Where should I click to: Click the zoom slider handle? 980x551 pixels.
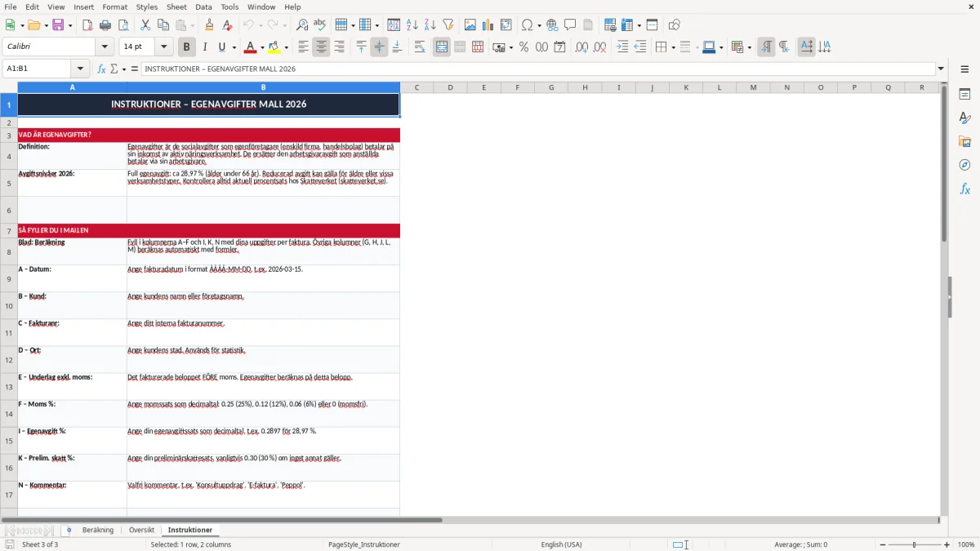[x=915, y=544]
